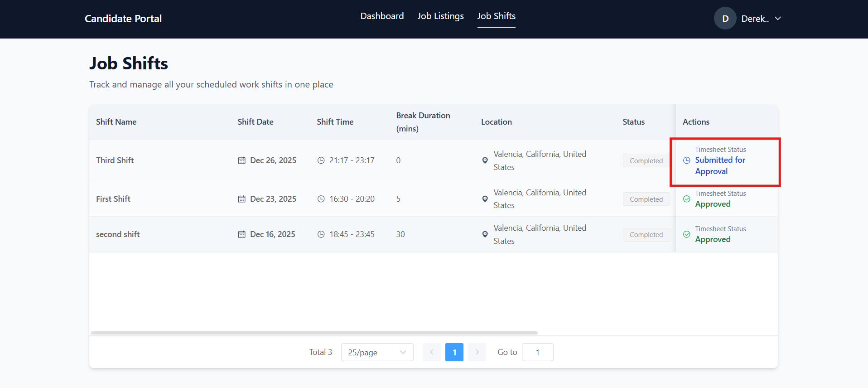
Task: Open the 25/page size dropdown
Action: click(377, 352)
